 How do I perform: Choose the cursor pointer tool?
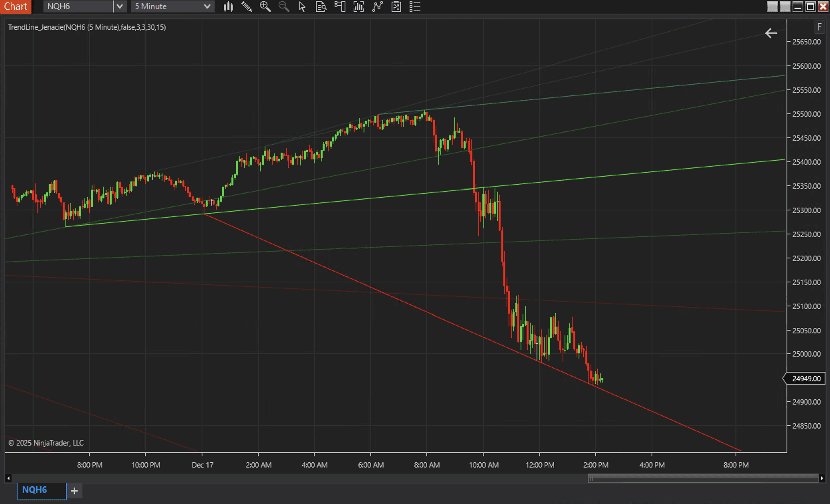click(x=302, y=6)
